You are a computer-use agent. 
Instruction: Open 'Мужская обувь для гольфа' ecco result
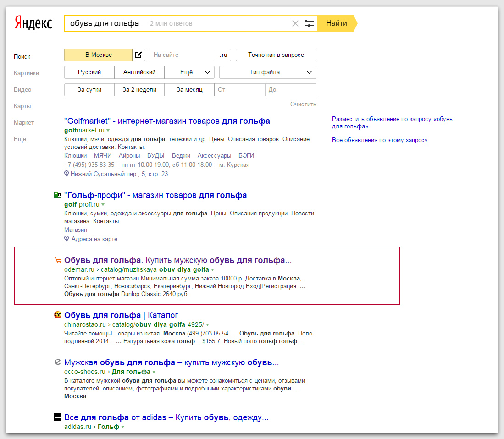[172, 362]
